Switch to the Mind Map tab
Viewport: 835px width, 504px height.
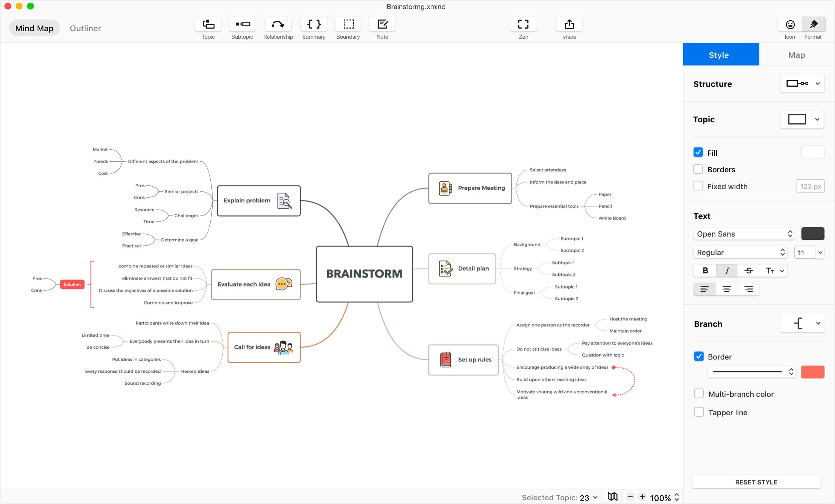click(34, 28)
